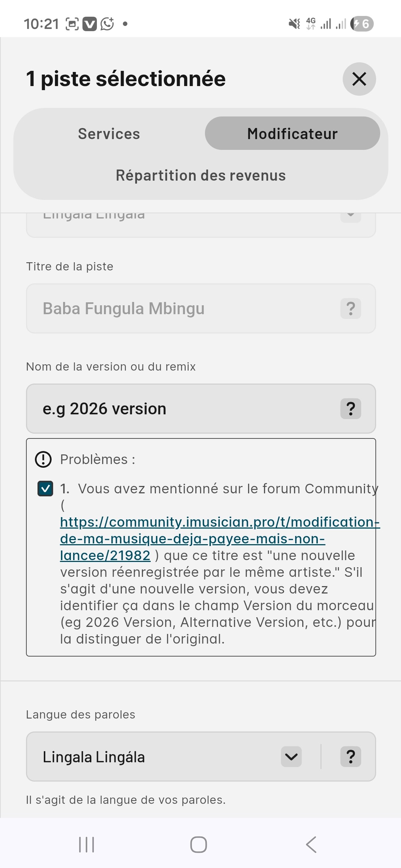Open Android recent apps icon

pyautogui.click(x=87, y=845)
